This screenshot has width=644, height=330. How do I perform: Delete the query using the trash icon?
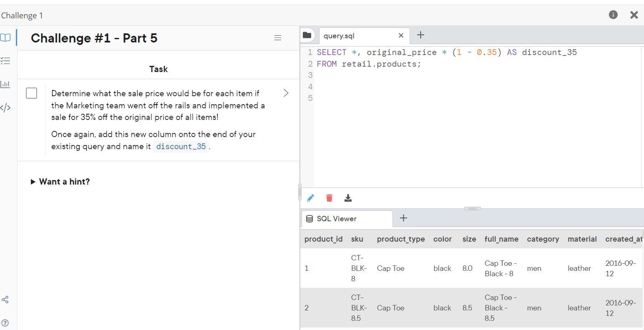click(x=329, y=198)
